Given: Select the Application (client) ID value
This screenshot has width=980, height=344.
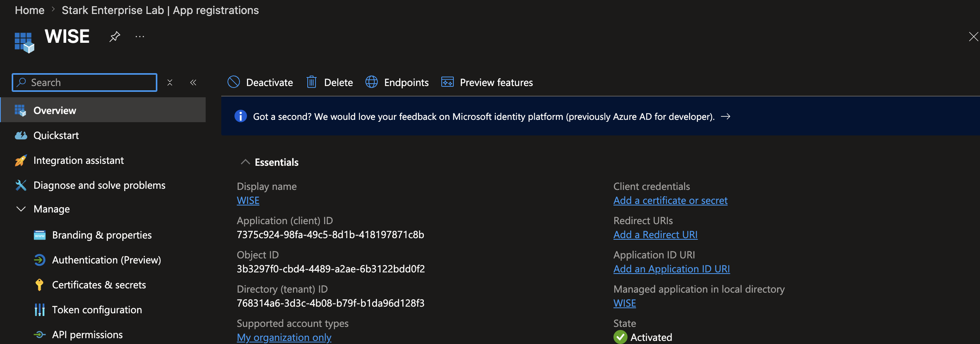Looking at the screenshot, I should (x=330, y=235).
